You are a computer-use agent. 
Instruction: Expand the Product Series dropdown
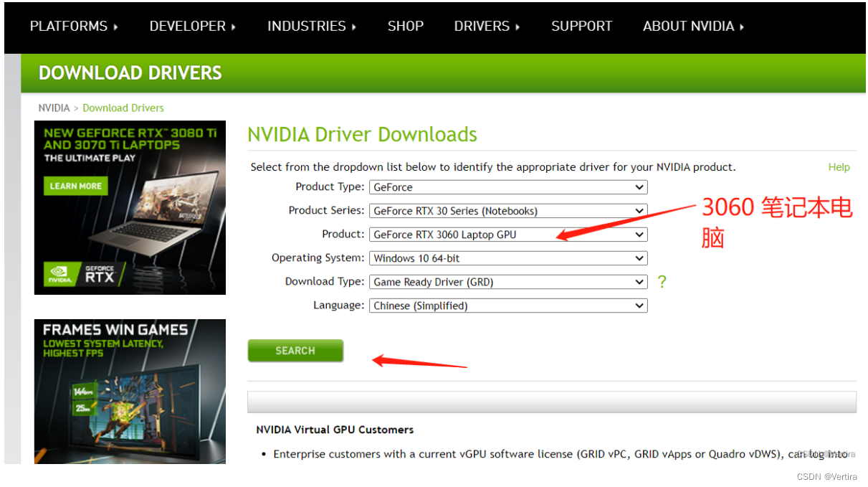pos(507,211)
